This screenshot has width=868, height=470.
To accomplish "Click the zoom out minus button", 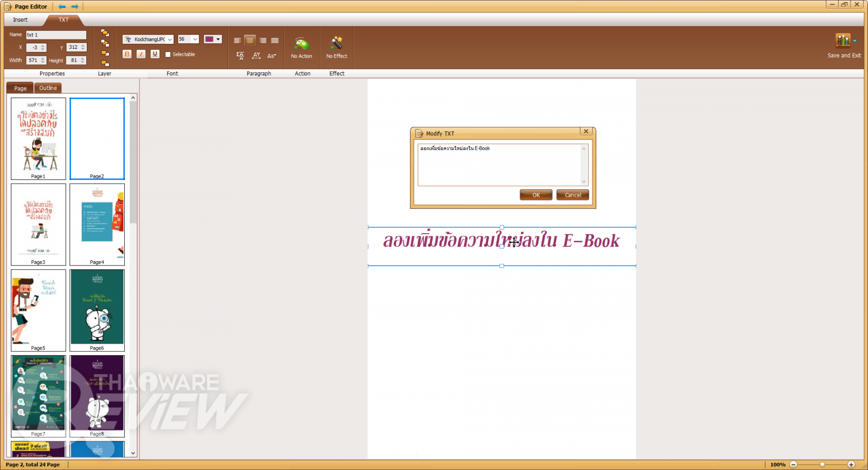I will click(794, 465).
